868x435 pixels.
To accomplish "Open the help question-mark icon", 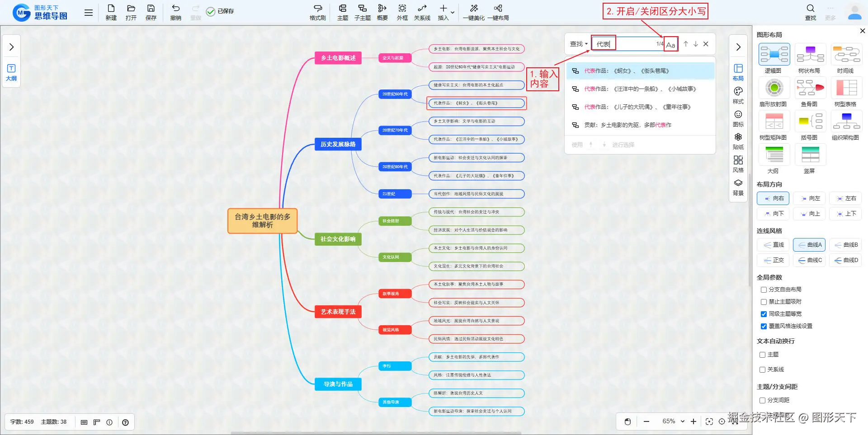I will coord(126,422).
